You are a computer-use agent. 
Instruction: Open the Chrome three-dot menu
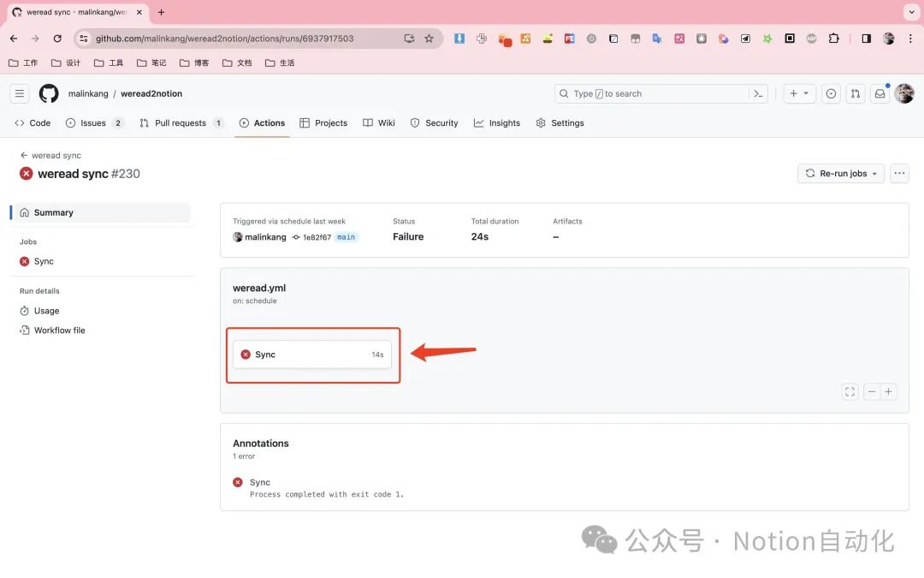[910, 39]
